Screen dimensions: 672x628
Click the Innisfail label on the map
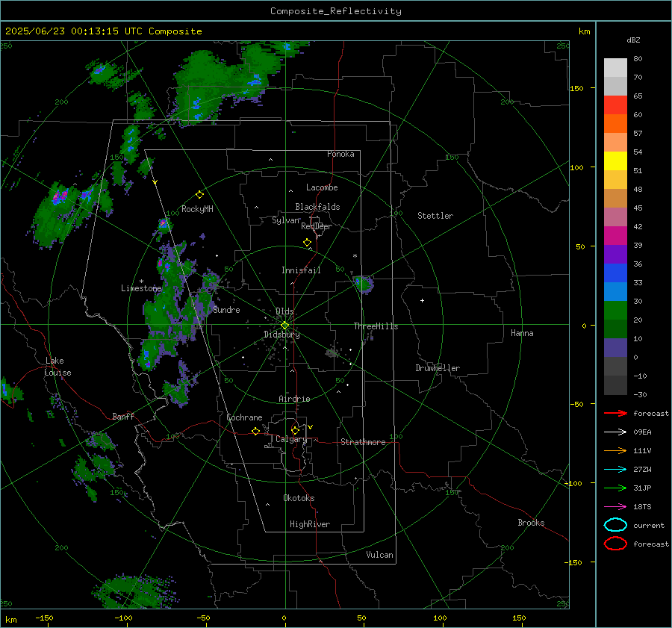(x=301, y=270)
